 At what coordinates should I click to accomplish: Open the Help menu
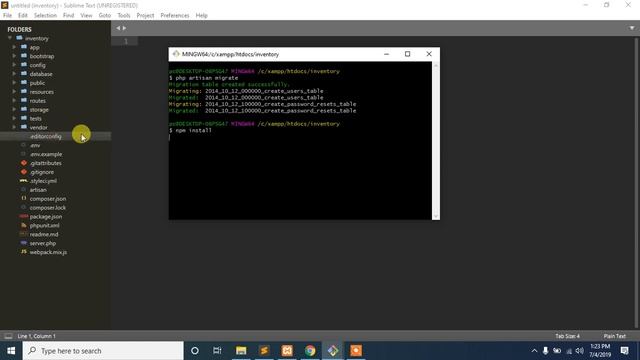click(x=201, y=15)
